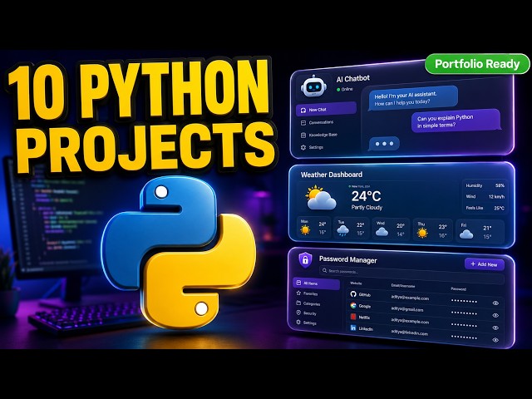532x399 pixels.
Task: Click the Password Manager Settings gear icon
Action: coord(298,322)
